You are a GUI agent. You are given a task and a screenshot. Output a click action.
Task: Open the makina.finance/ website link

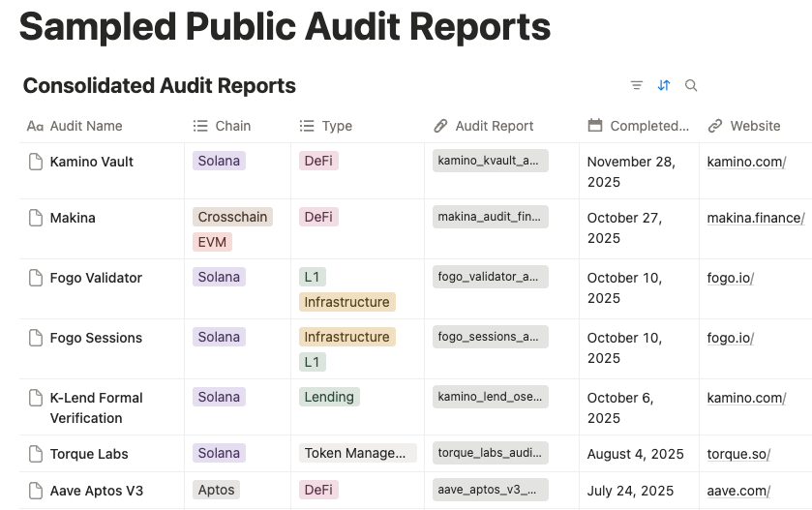pos(756,218)
